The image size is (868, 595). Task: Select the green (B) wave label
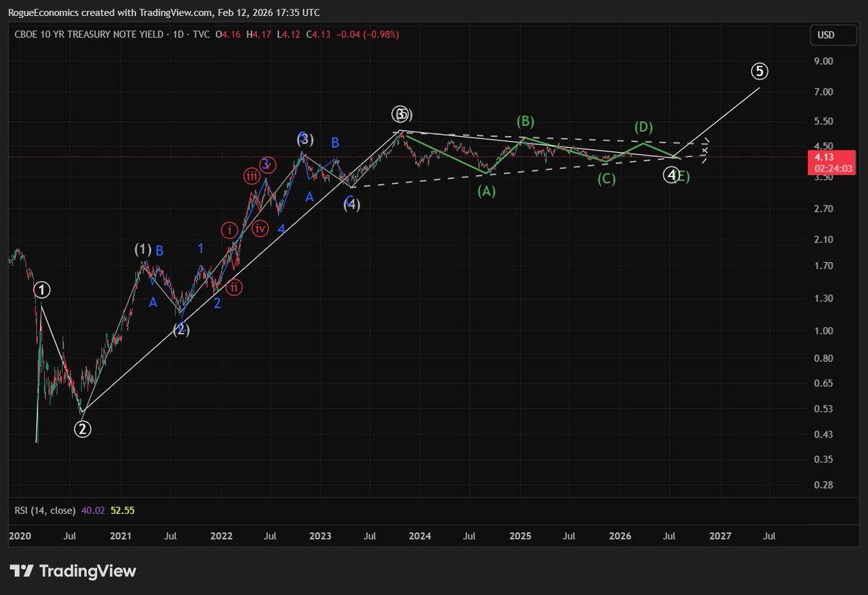(525, 121)
